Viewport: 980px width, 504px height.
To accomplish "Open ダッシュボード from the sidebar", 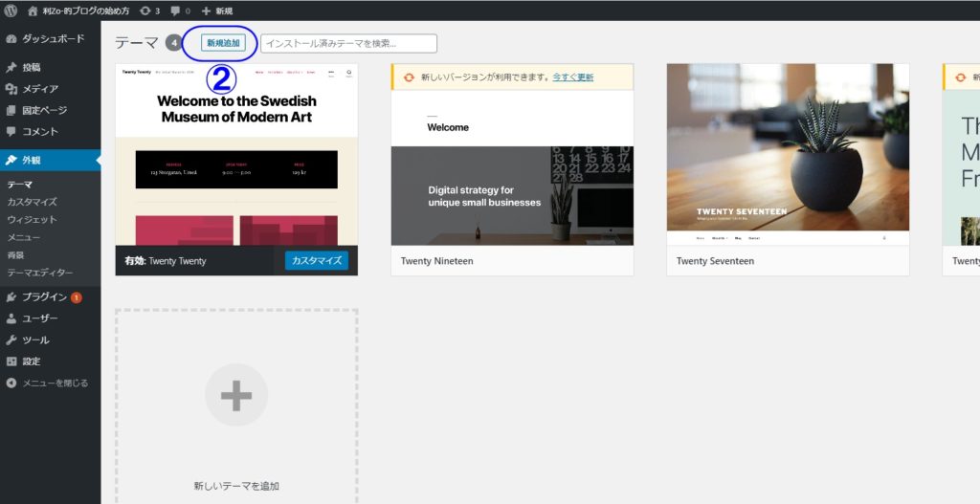I will click(x=53, y=39).
